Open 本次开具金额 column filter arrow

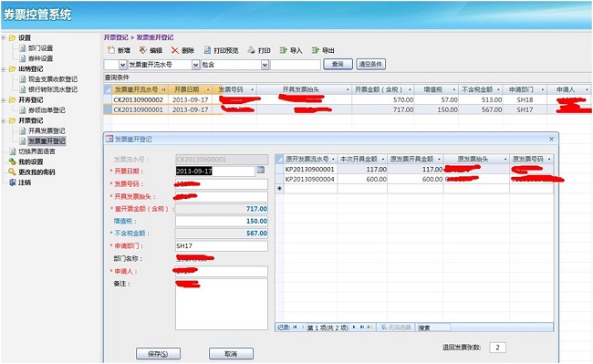pyautogui.click(x=383, y=159)
